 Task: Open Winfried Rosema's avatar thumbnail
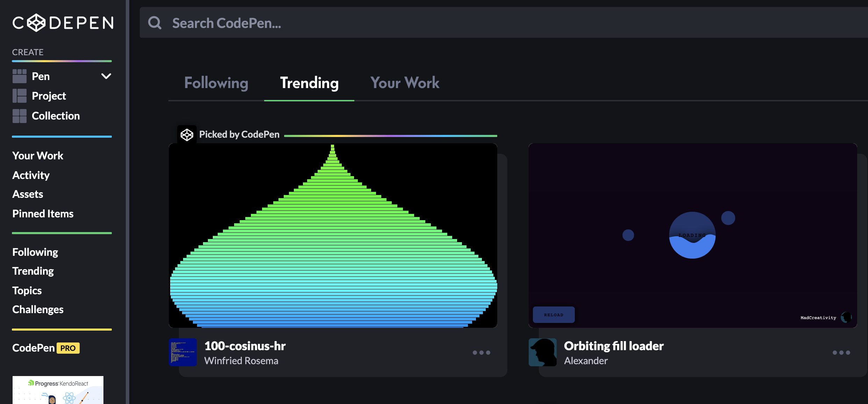pyautogui.click(x=183, y=352)
